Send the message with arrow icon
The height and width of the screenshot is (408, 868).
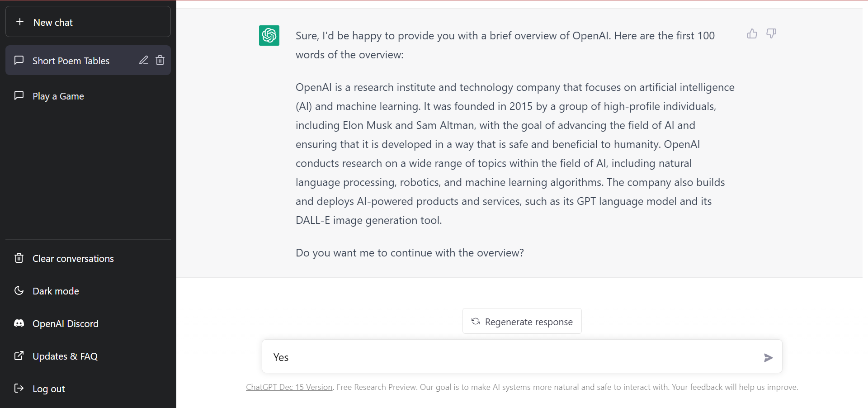768,358
